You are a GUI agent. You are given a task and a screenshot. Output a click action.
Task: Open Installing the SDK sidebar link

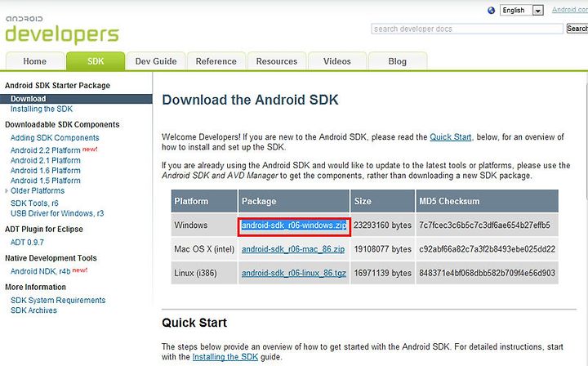click(42, 109)
